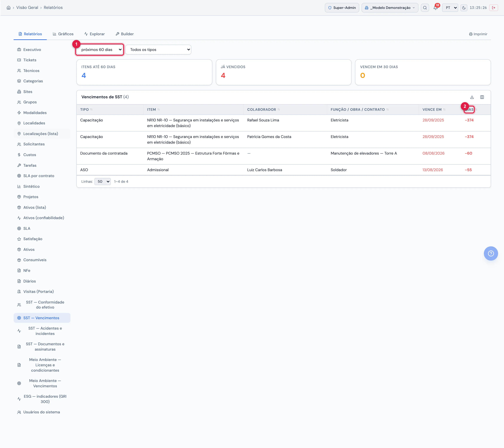Sort table by ITEM column
The height and width of the screenshot is (448, 504).
[x=153, y=109]
